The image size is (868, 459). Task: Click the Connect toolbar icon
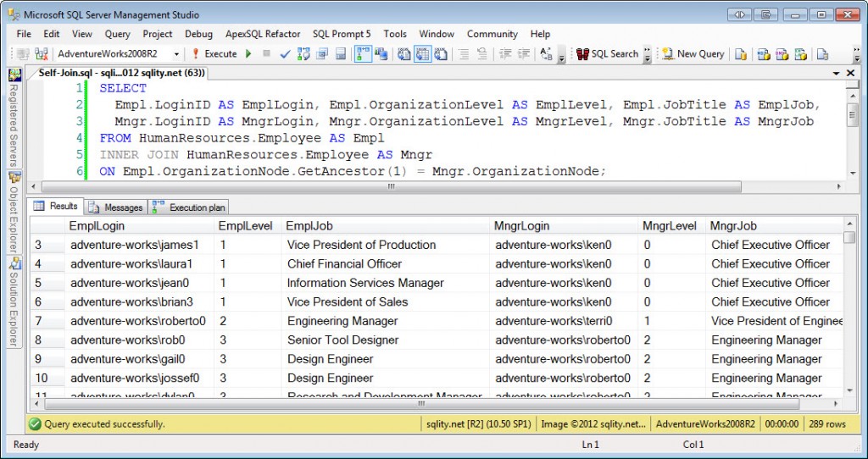pyautogui.click(x=23, y=53)
